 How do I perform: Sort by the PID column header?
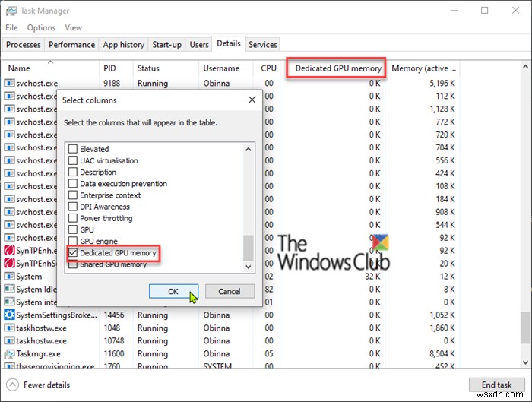pyautogui.click(x=116, y=68)
